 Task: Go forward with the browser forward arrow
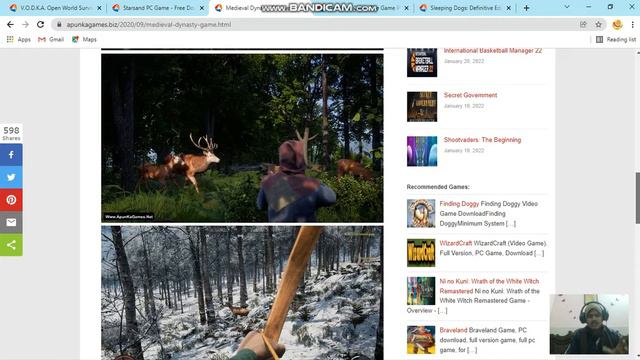pos(25,24)
